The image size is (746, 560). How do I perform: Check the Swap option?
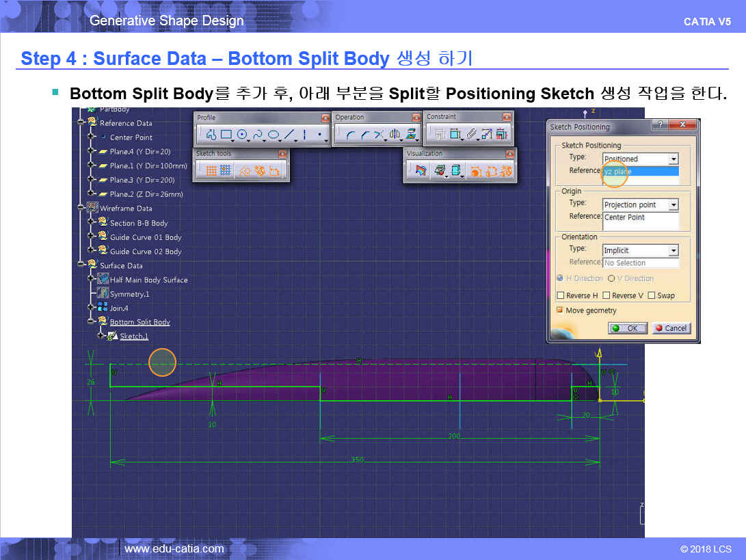(x=651, y=295)
